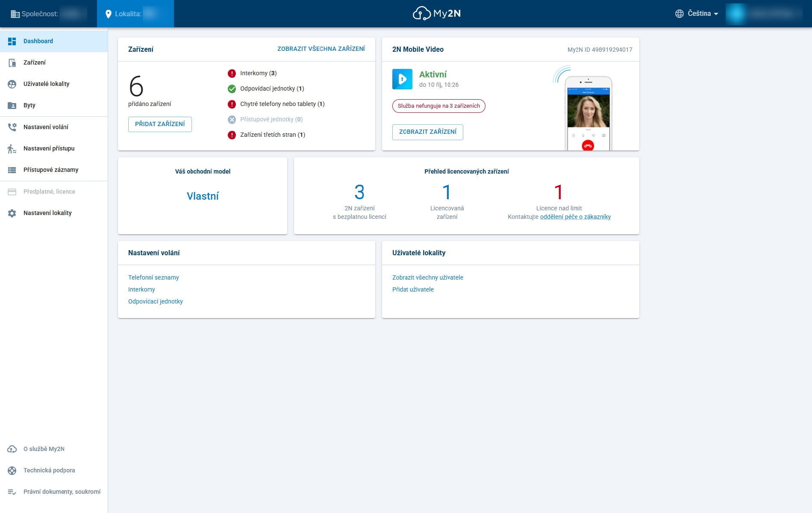The width and height of the screenshot is (812, 513).
Task: Click the Nastavení přístupu walking person icon
Action: coord(12,148)
